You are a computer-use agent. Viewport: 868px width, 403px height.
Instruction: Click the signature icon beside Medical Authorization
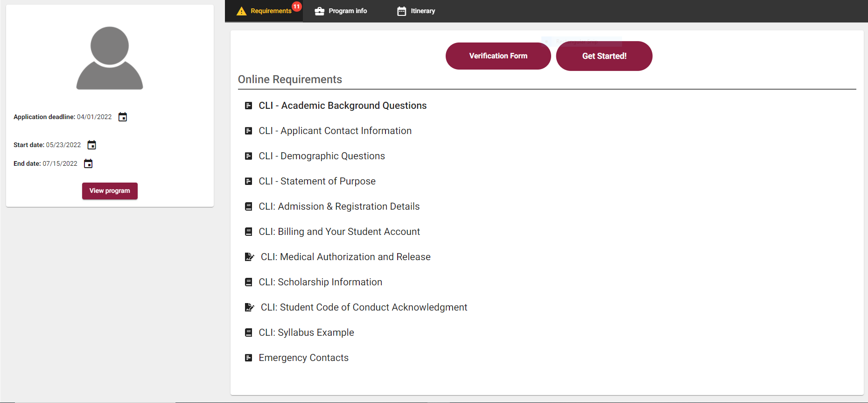250,257
